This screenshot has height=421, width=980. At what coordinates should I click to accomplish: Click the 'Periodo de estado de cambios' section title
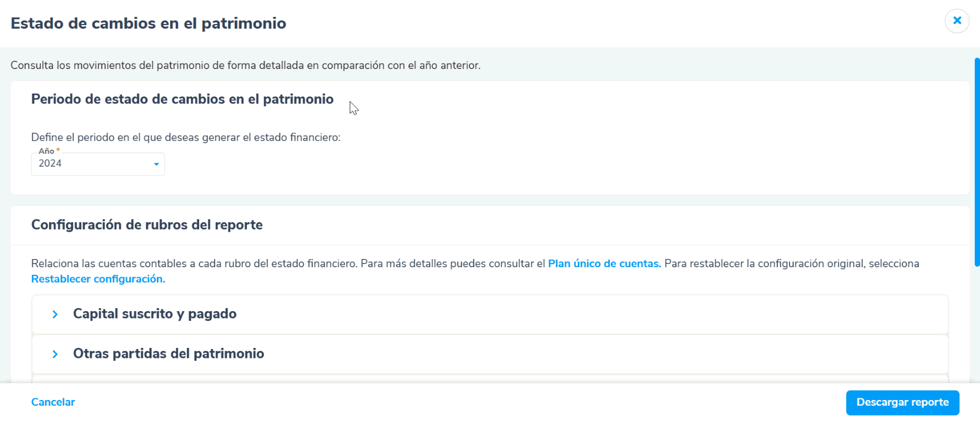point(182,99)
